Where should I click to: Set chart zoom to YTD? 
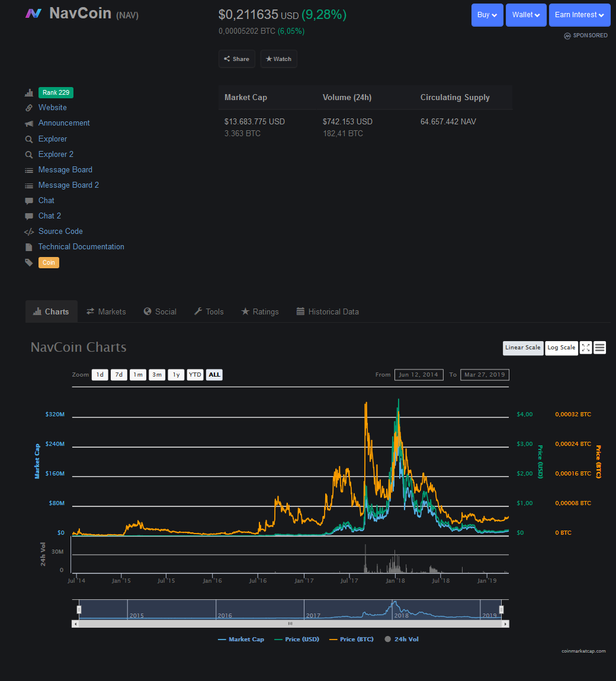[195, 375]
